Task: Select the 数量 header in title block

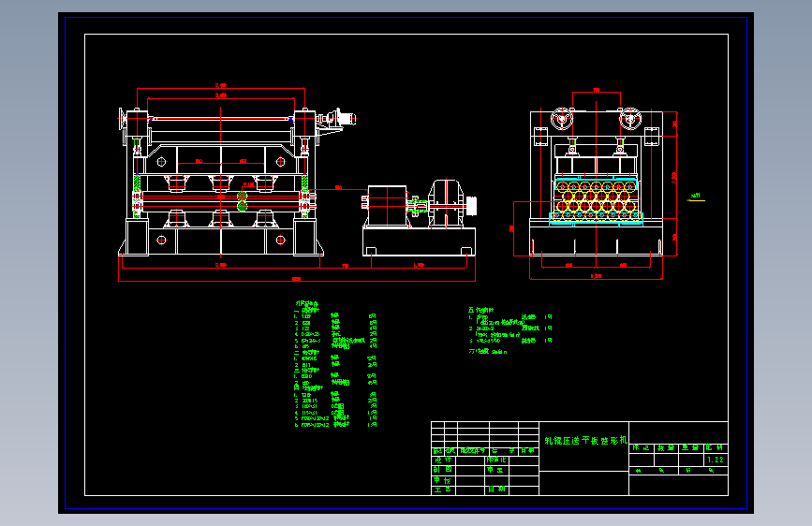Action: click(x=666, y=447)
